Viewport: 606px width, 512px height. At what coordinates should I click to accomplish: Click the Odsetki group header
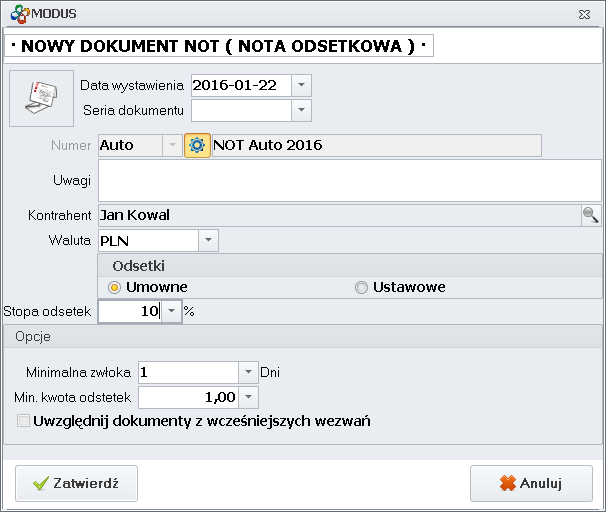pyautogui.click(x=350, y=266)
